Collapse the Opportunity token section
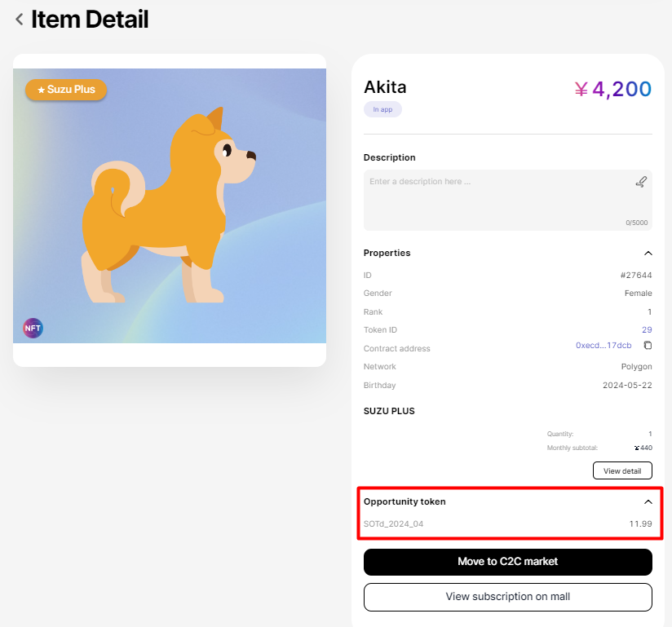Screen dimensions: 672x627 click(x=648, y=502)
